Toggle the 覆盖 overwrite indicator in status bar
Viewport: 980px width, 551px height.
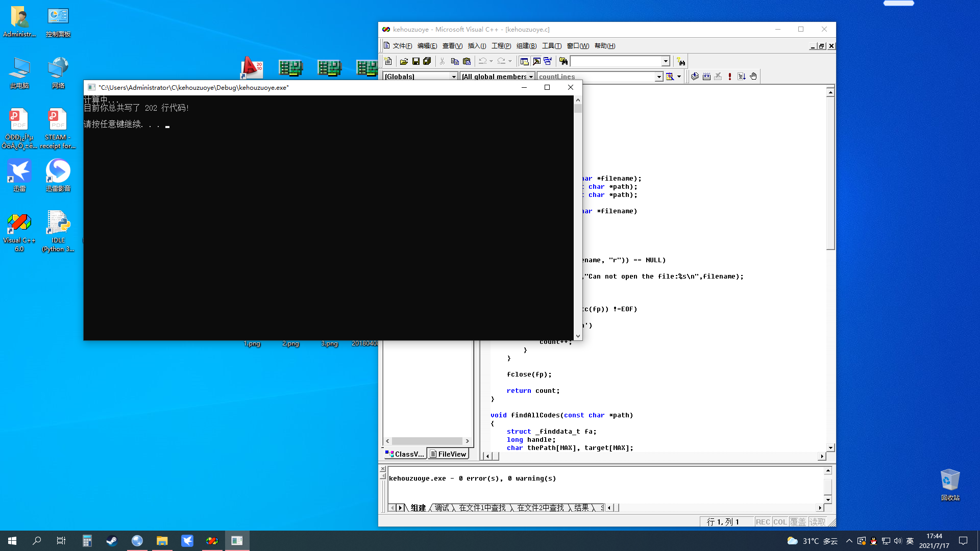[798, 522]
